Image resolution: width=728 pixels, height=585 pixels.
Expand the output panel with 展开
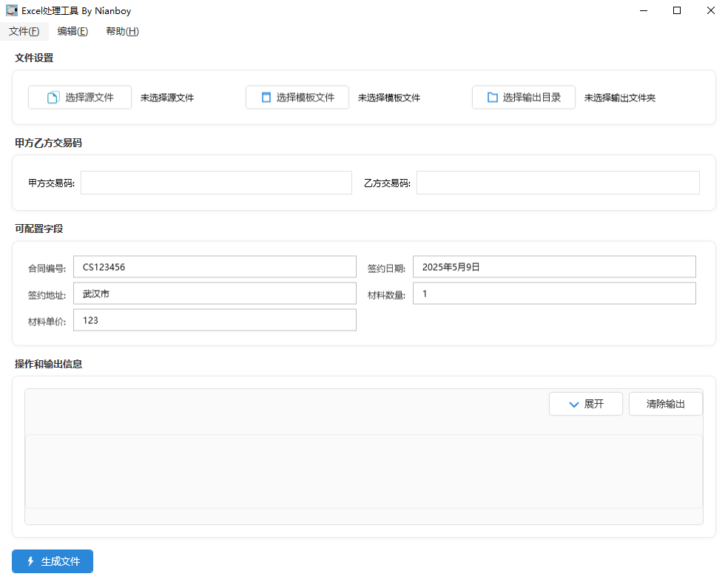click(x=585, y=404)
